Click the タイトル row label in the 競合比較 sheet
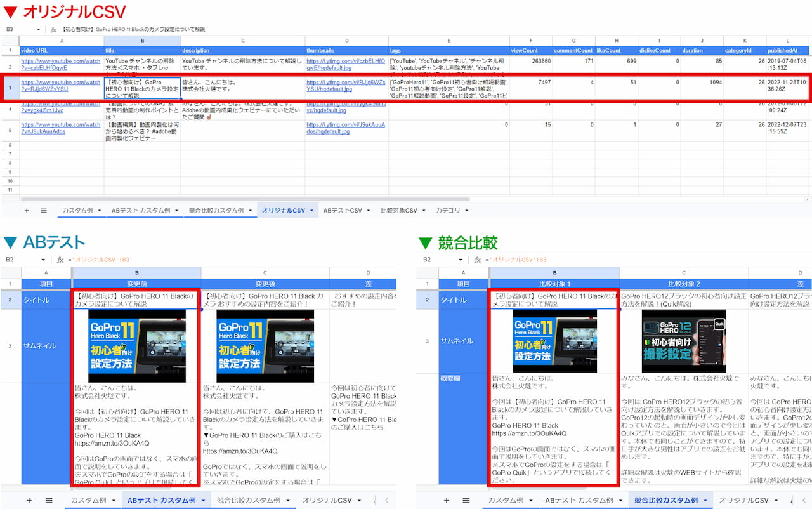 (464, 300)
